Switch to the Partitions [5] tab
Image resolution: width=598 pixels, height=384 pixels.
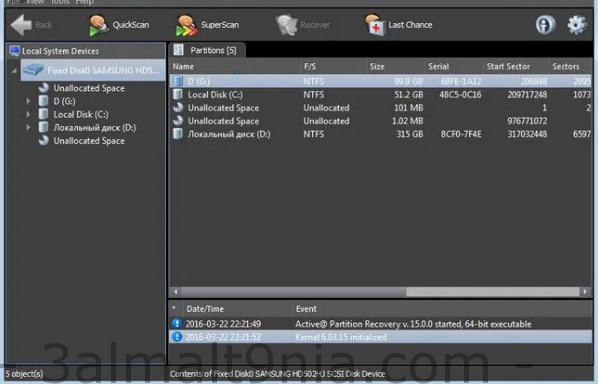[x=206, y=50]
